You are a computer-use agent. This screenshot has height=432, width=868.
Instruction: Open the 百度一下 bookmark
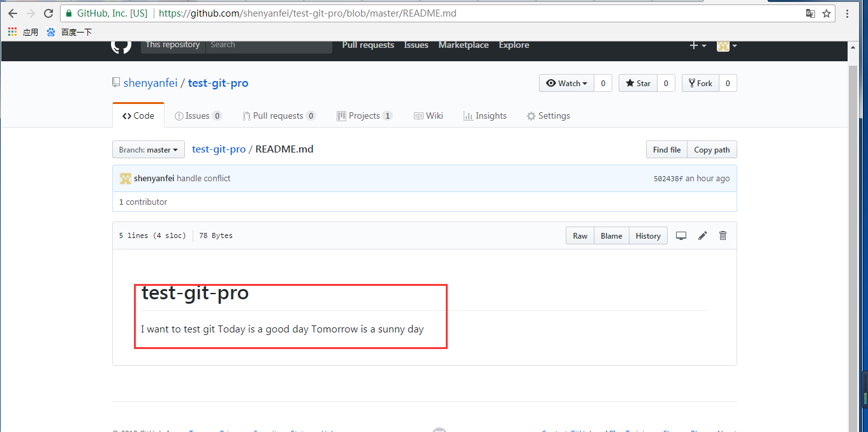click(69, 32)
